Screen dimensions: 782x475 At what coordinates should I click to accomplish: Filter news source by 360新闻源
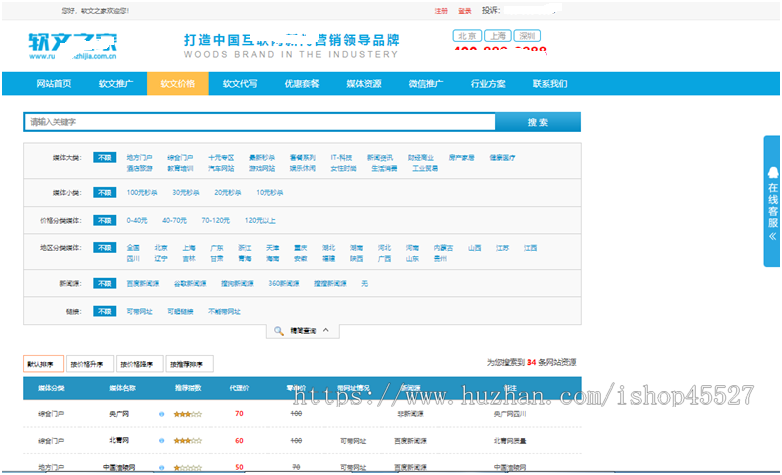[x=284, y=283]
